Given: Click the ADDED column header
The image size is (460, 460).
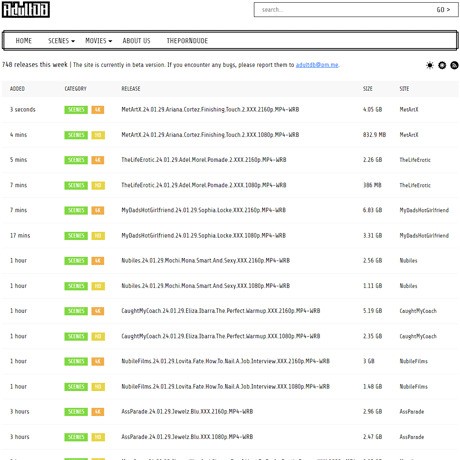Looking at the screenshot, I should click(x=17, y=89).
